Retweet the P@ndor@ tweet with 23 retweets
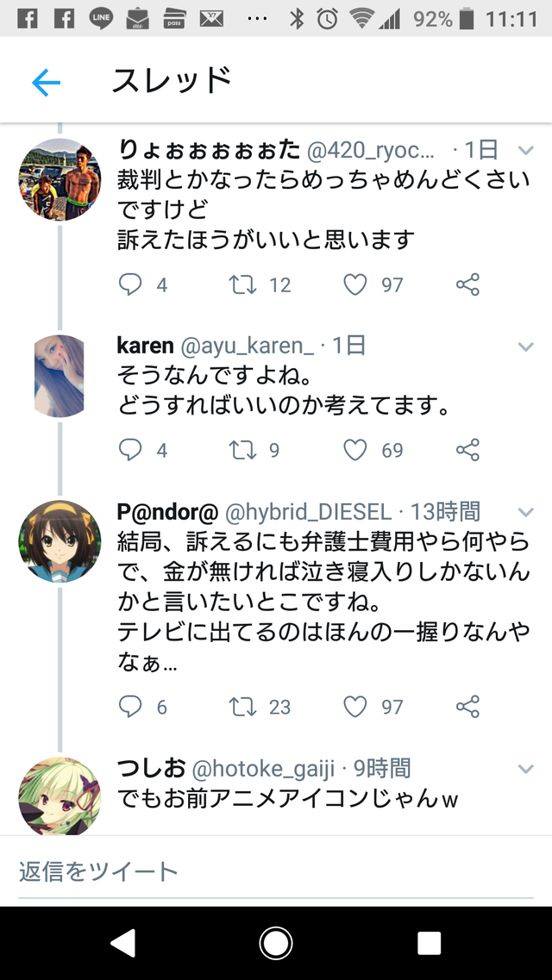This screenshot has width=552, height=980. pos(242,707)
